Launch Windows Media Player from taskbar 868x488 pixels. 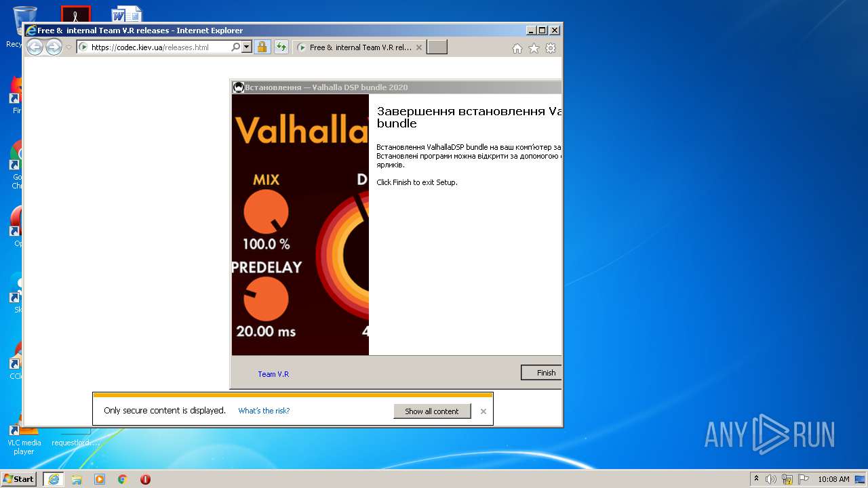coord(100,479)
